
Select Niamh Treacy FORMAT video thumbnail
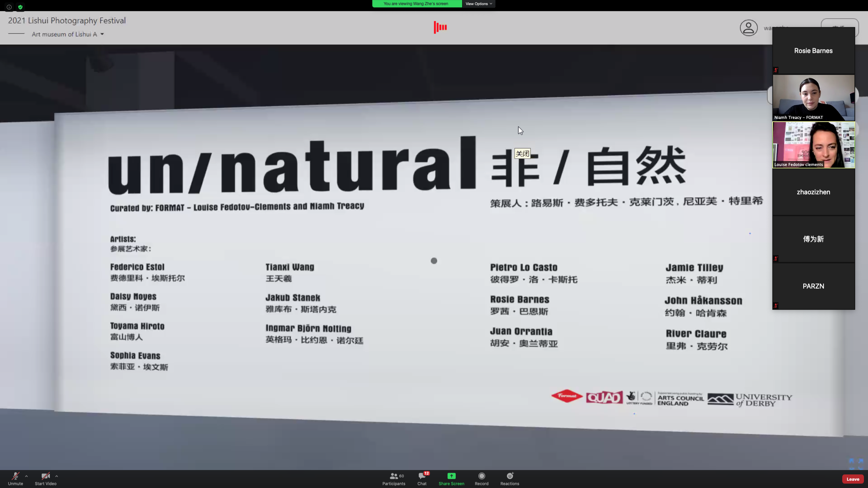(x=813, y=98)
